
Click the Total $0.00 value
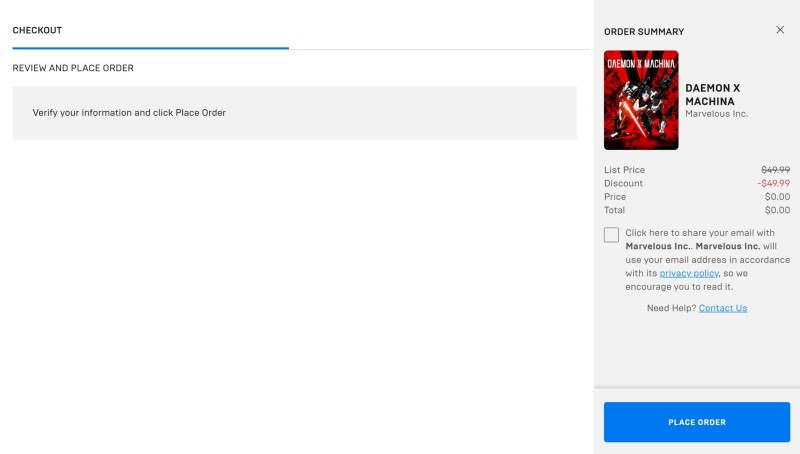[x=777, y=210]
